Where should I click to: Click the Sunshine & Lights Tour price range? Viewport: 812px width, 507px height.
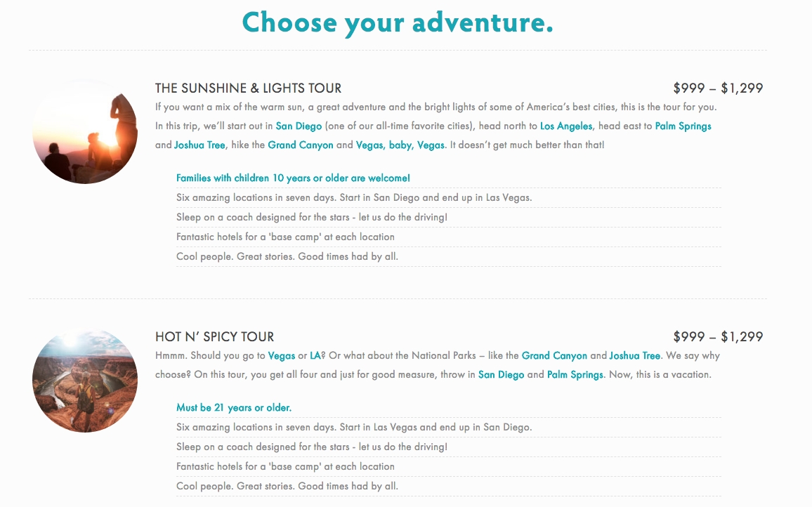tap(717, 88)
